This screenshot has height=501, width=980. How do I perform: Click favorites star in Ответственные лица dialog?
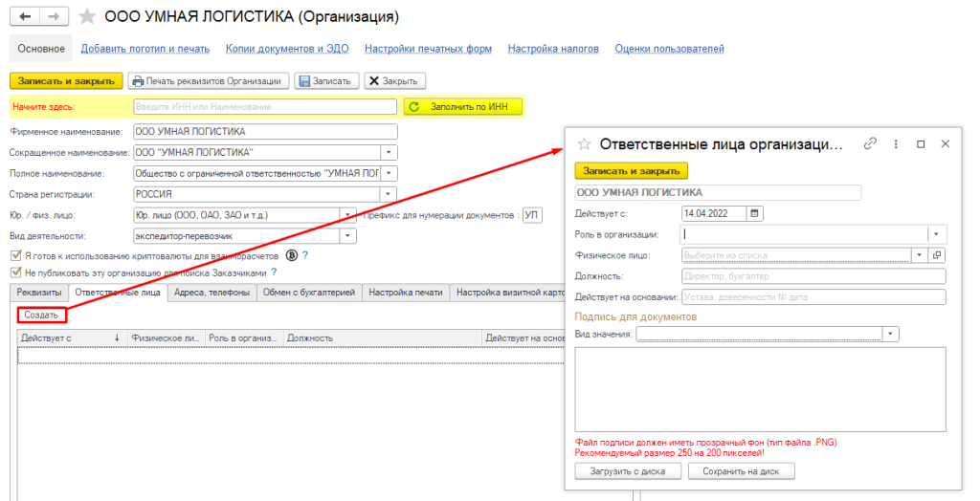tap(584, 144)
